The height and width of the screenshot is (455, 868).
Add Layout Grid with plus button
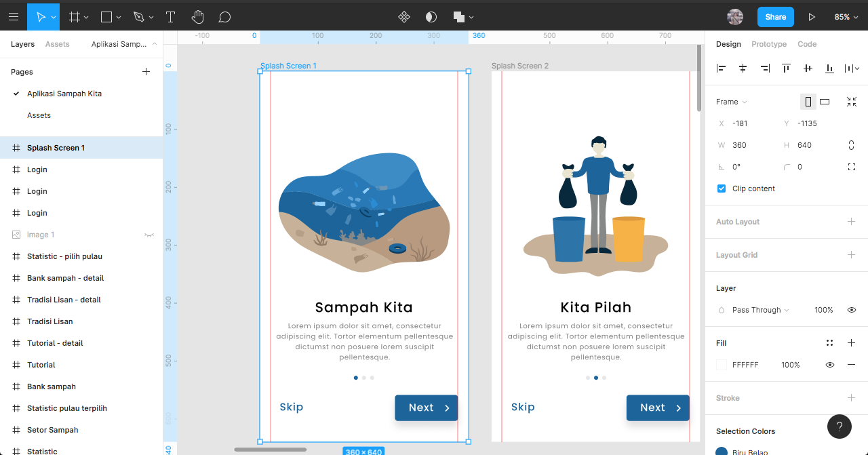coord(851,254)
